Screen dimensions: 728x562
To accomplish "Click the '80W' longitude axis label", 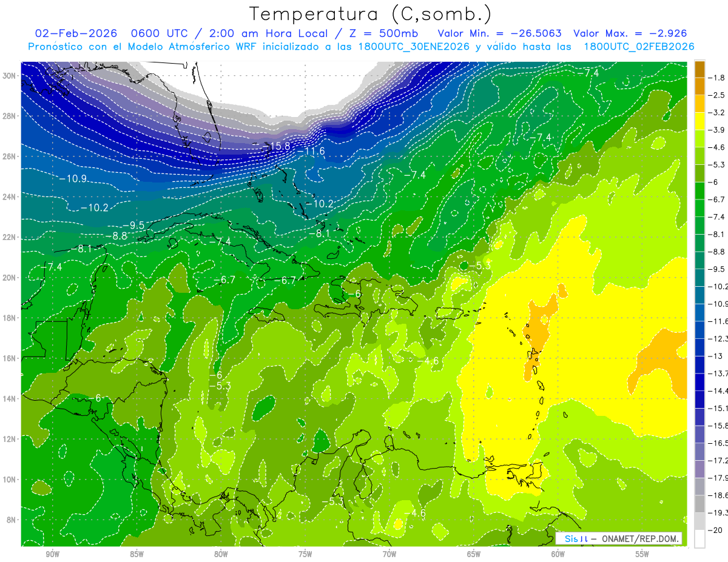I will [221, 555].
